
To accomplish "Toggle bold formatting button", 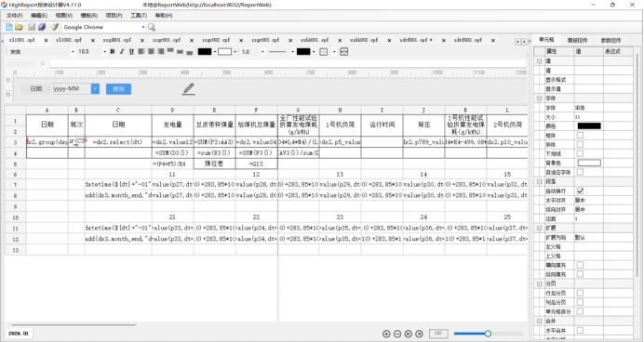I will click(x=113, y=52).
